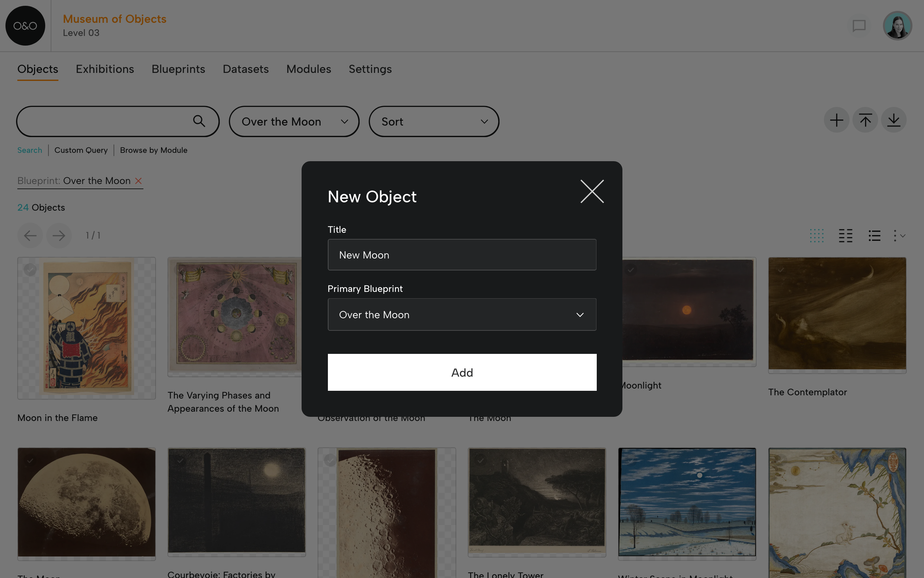Open the Sort dropdown

(x=434, y=121)
